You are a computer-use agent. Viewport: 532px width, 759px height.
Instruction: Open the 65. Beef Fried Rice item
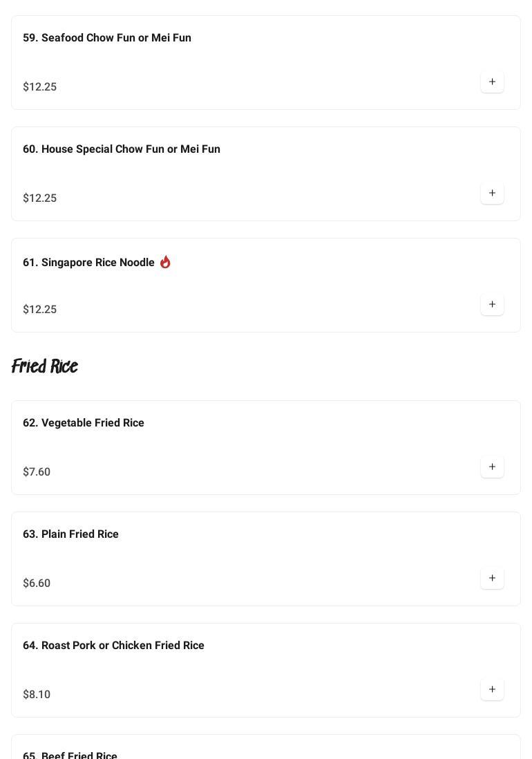(70, 755)
